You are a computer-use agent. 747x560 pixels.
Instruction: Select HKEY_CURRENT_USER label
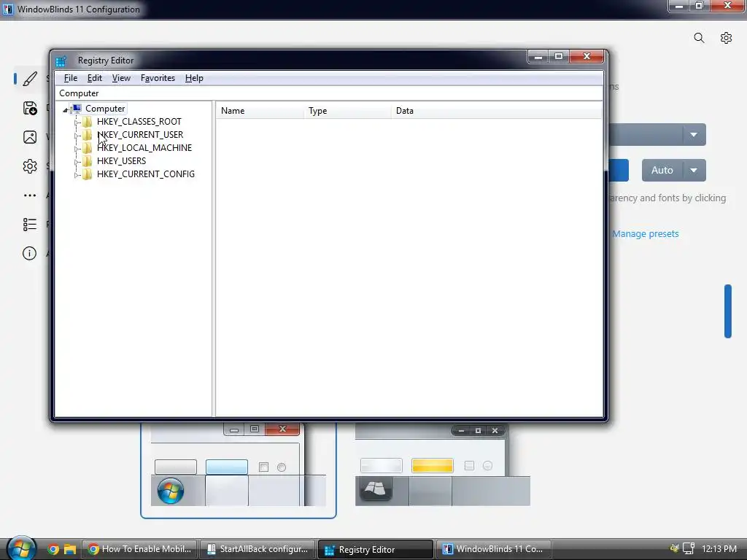[140, 135]
